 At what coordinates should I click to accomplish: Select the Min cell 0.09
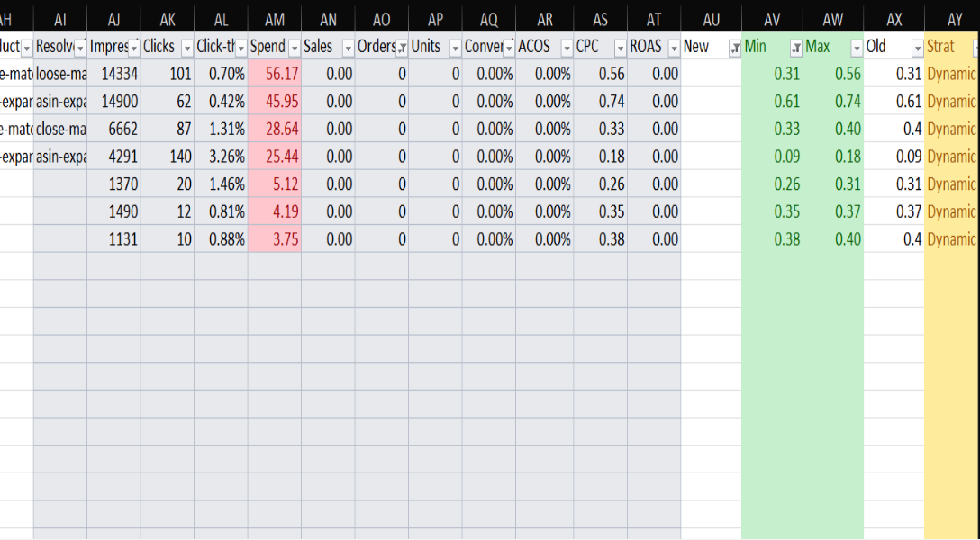(x=773, y=156)
